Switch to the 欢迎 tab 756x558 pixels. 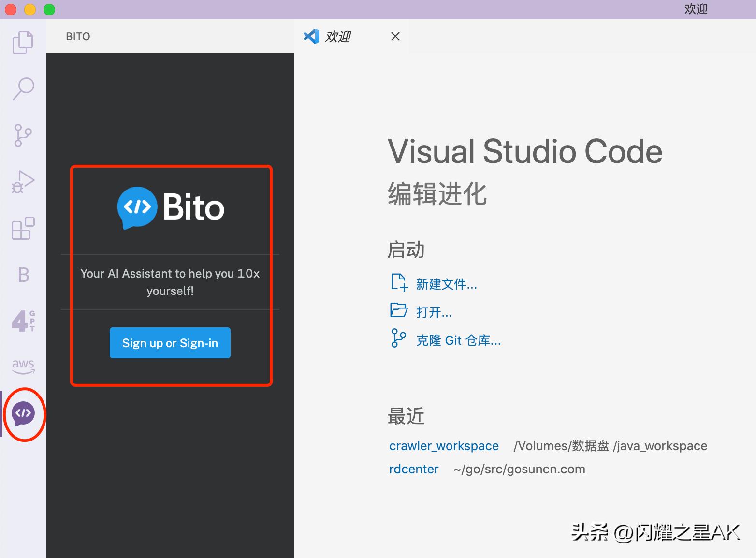(x=337, y=37)
